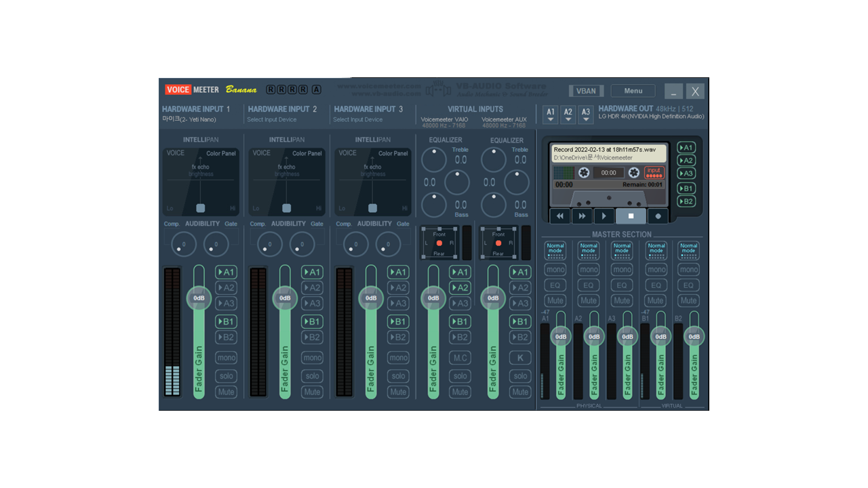The image size is (868, 488).
Task: Click the Hardware Input 1 fader gain knob
Action: (199, 298)
